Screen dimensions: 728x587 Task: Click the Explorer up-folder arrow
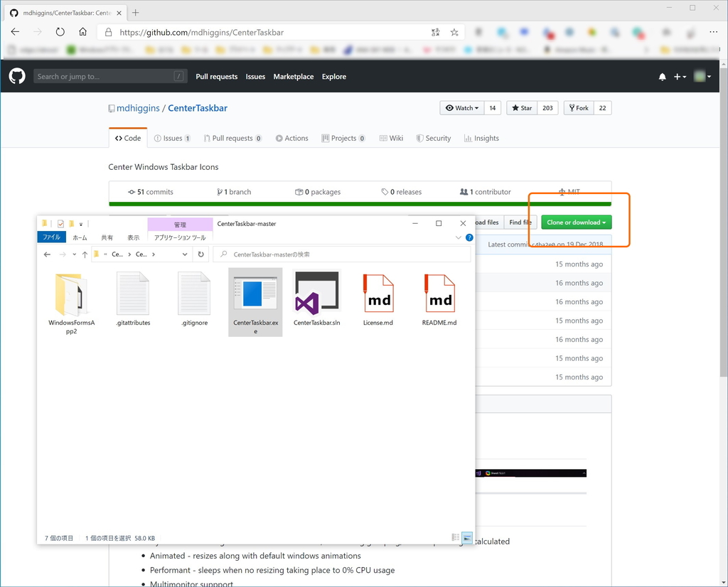(85, 254)
